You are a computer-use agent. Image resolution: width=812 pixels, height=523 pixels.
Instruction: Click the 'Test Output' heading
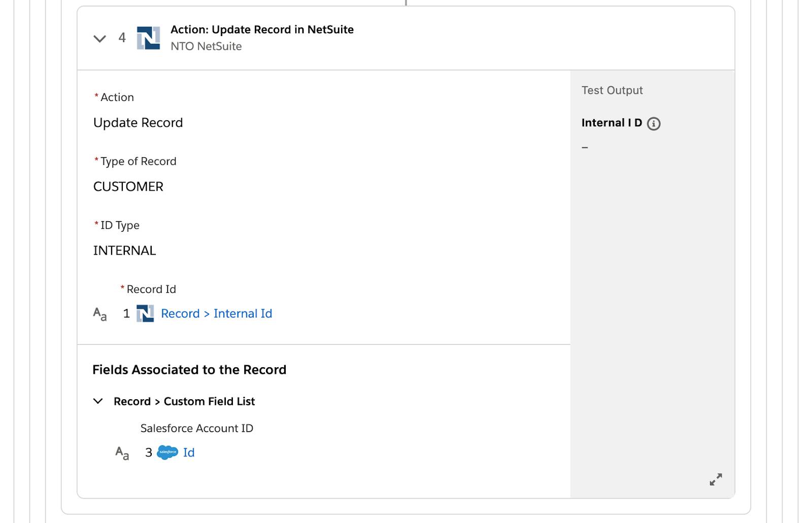(x=612, y=90)
